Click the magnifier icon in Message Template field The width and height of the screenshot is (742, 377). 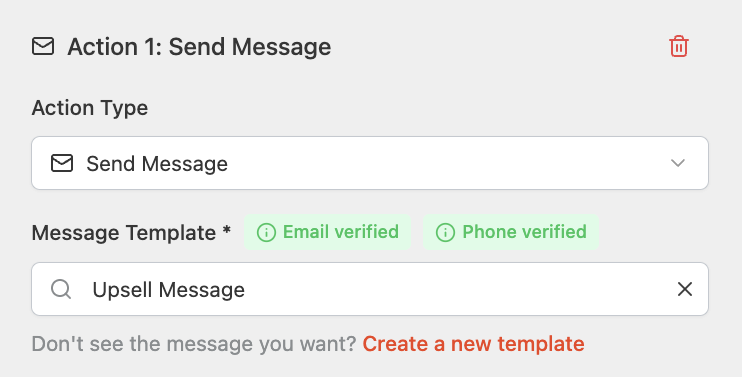point(61,289)
